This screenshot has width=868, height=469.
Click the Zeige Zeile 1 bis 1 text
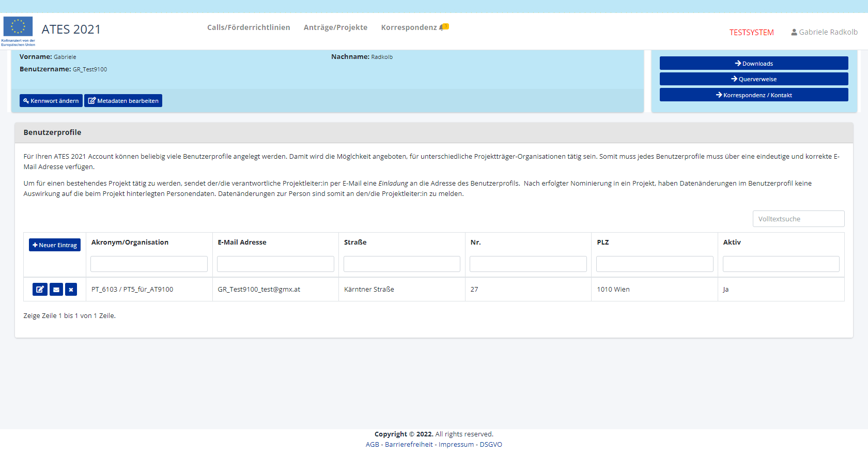(69, 316)
